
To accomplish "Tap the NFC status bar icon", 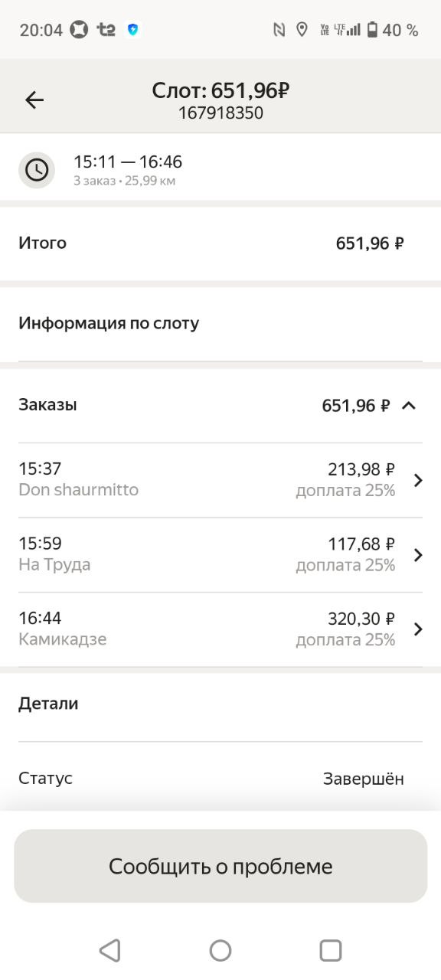I will point(279,30).
